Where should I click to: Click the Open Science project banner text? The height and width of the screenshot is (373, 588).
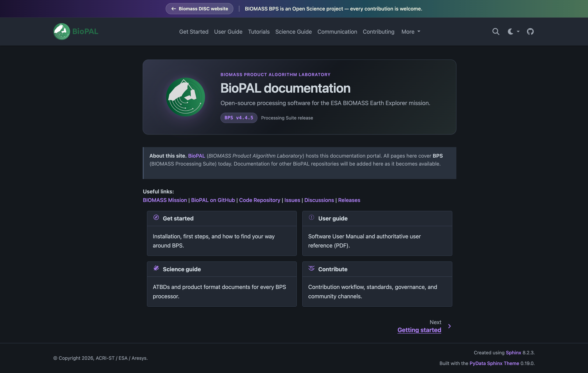pos(333,9)
